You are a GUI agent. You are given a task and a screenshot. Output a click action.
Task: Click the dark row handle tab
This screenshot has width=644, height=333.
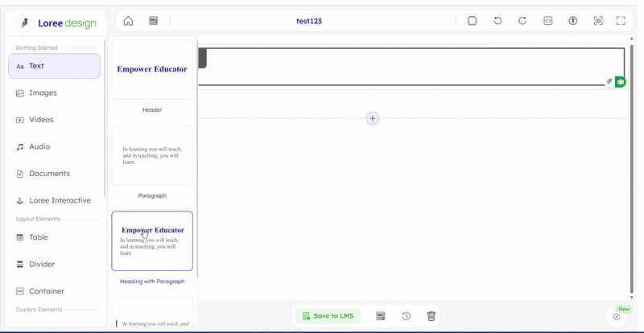click(x=202, y=58)
